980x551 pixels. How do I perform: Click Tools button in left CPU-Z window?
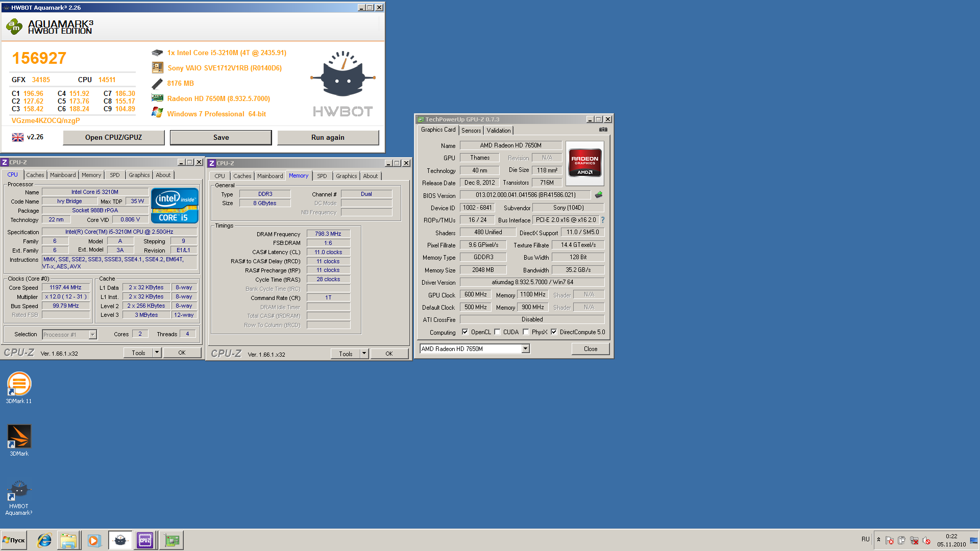tap(139, 353)
